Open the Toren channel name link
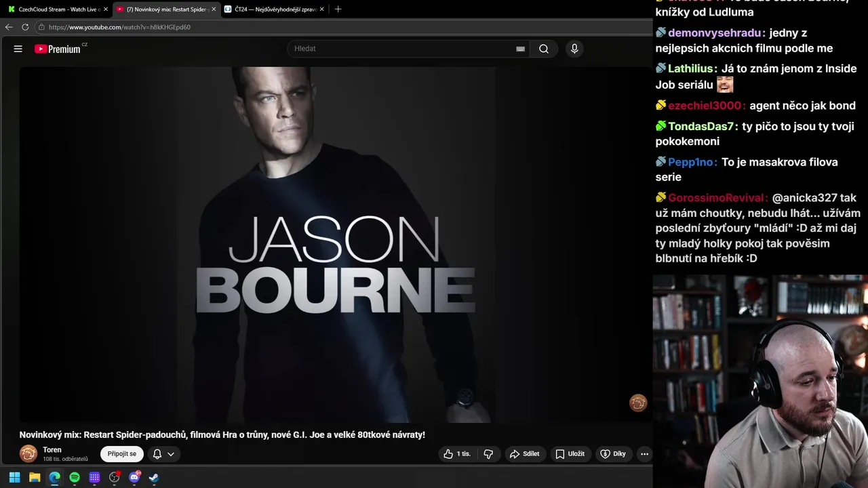Viewport: 868px width, 488px height. point(52,450)
